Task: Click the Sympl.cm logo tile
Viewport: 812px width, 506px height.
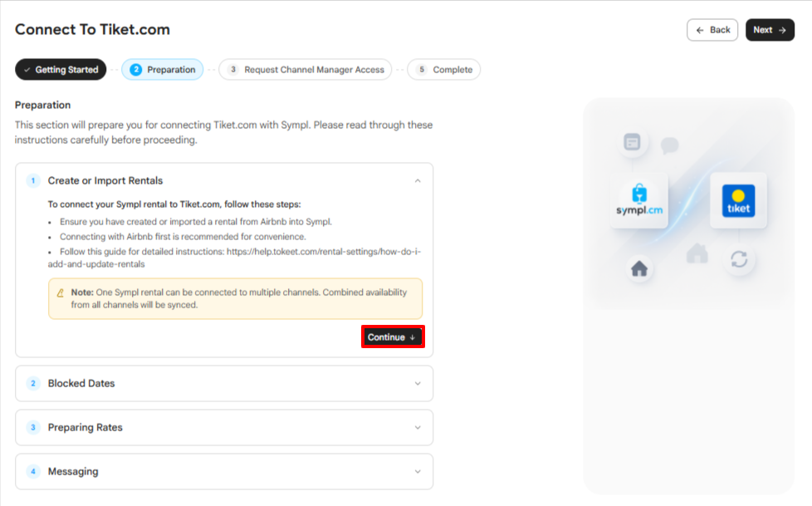Action: (639, 200)
